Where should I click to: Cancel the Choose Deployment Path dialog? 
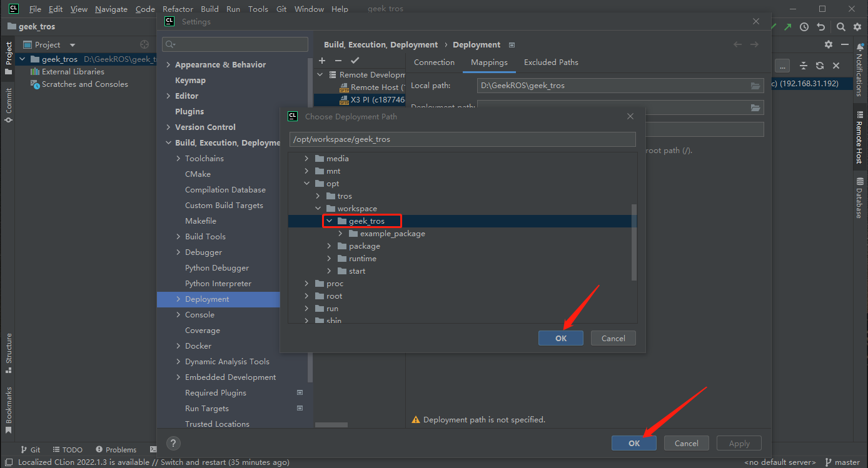click(613, 338)
